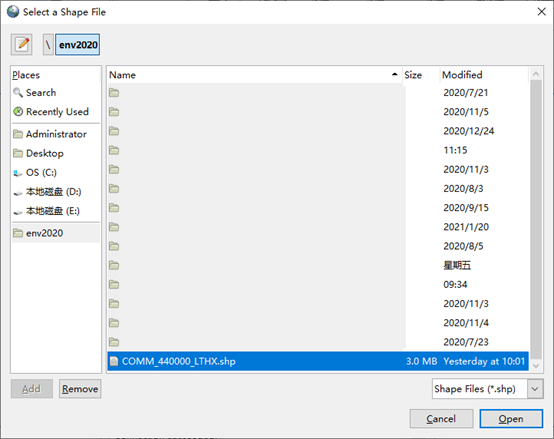Click Remove bookmark button
Image resolution: width=554 pixels, height=439 pixels.
click(80, 389)
